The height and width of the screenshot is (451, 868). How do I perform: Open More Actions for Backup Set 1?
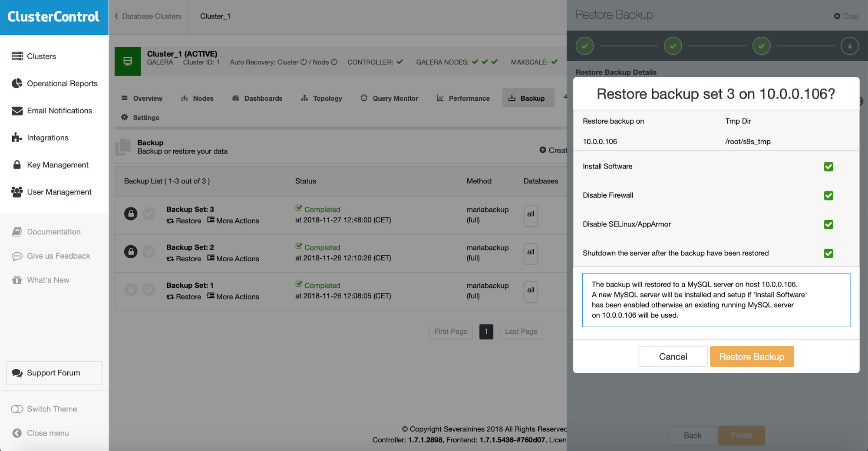click(x=233, y=296)
